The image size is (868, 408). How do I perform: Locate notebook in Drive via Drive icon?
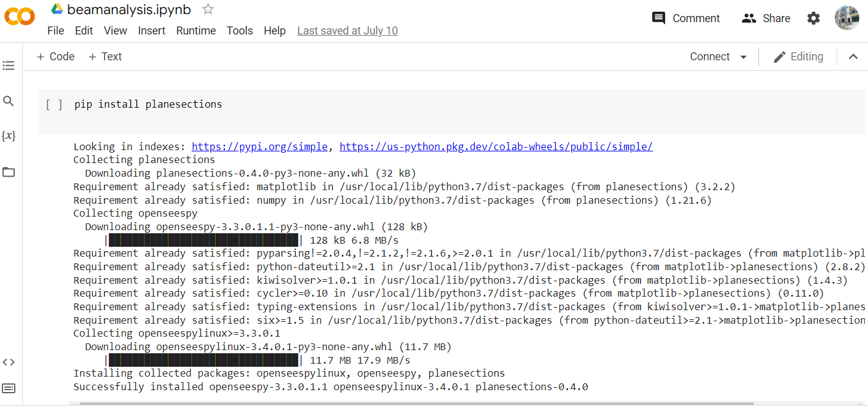[58, 9]
